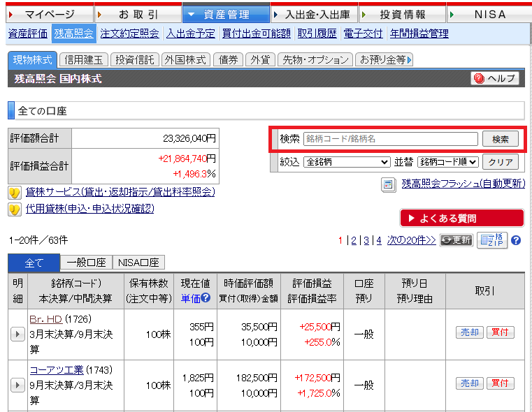Viewport: 532px width, 412px height.
Task: Select the NISA口座 account tab
Action: pos(138,263)
